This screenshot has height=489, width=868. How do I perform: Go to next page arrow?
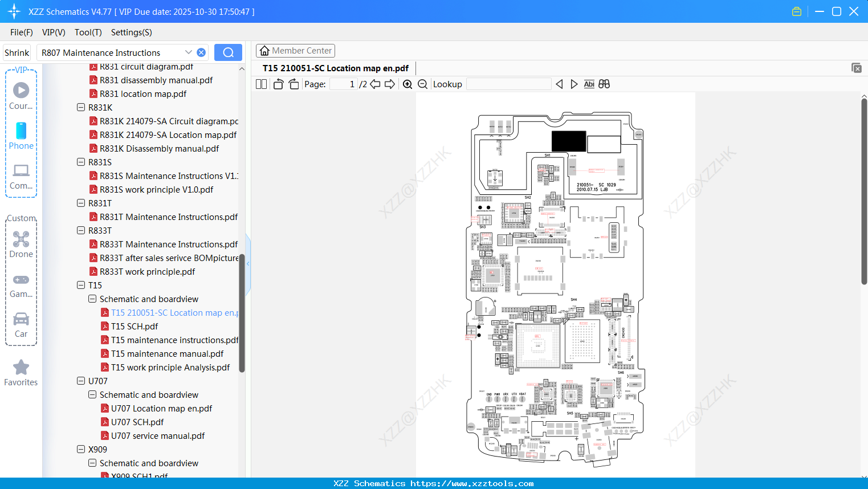[x=390, y=84]
